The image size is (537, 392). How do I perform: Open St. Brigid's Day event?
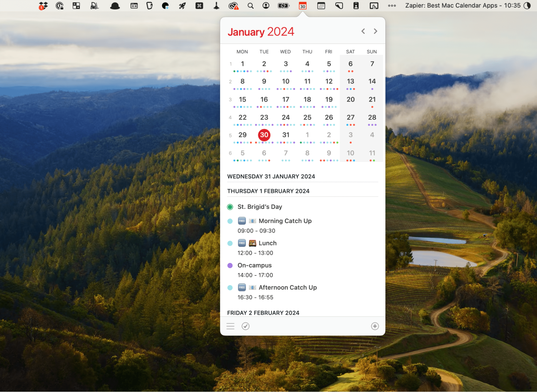[x=260, y=207]
